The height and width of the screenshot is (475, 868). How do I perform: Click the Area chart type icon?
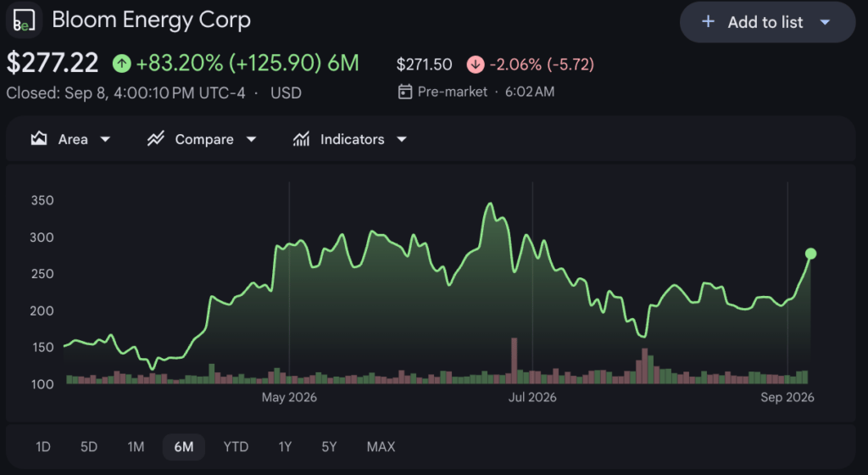pos(39,139)
